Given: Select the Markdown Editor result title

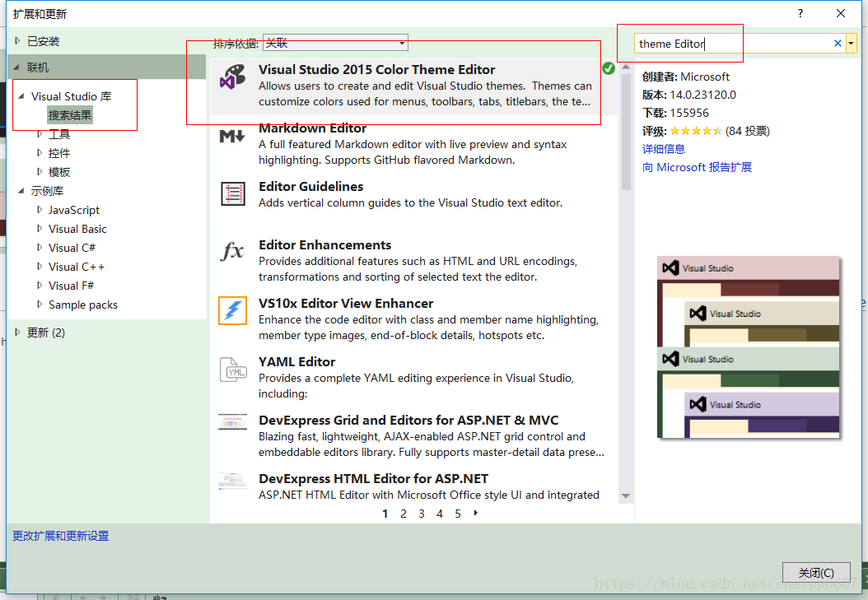Looking at the screenshot, I should pos(313,128).
